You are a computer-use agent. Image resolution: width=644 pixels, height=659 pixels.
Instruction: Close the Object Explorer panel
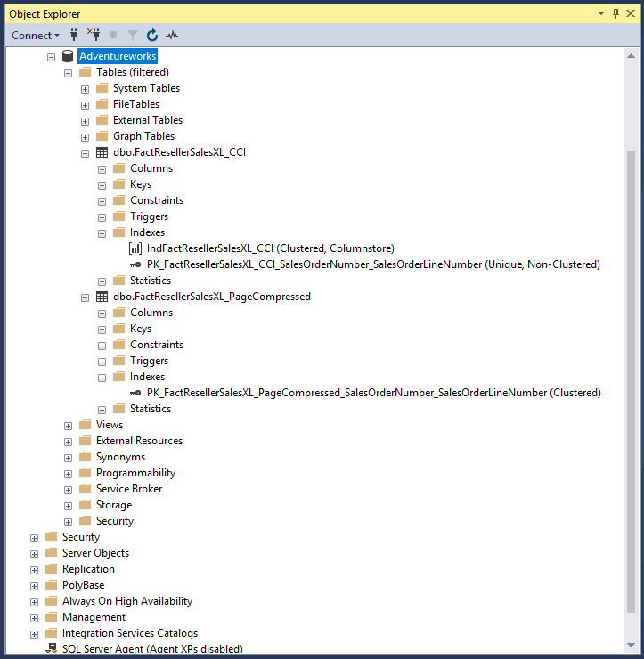[x=631, y=13]
